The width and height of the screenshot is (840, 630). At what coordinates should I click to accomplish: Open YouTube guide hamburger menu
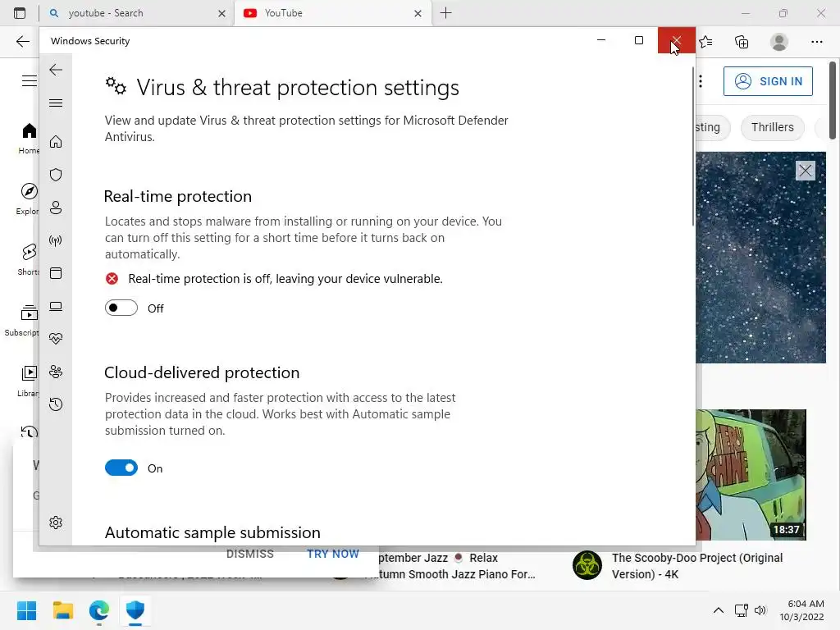click(30, 81)
